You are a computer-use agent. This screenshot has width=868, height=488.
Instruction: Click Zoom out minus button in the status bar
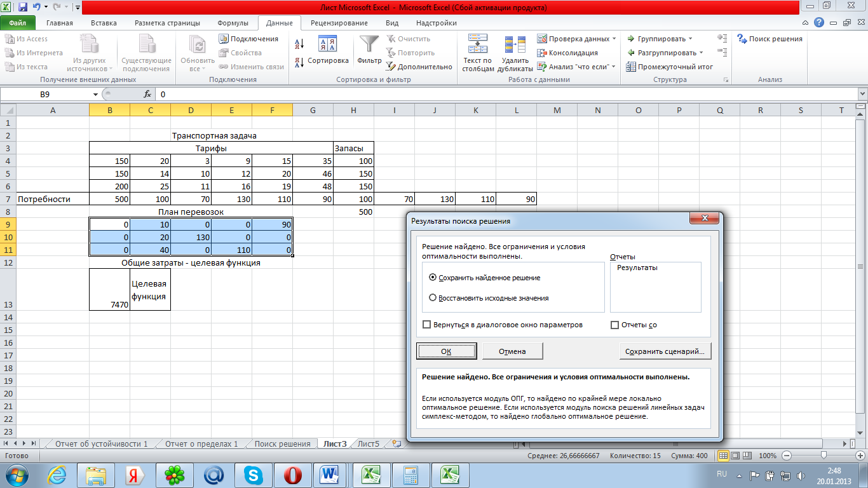[787, 456]
